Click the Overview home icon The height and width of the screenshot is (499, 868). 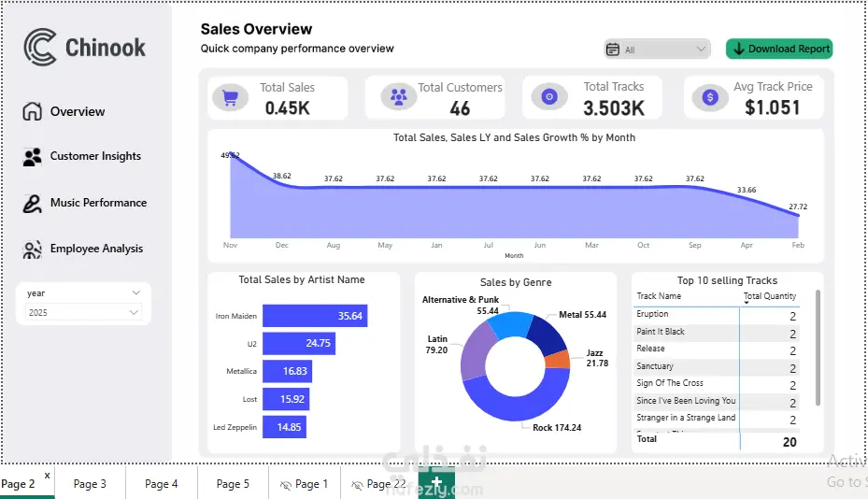pyautogui.click(x=32, y=111)
